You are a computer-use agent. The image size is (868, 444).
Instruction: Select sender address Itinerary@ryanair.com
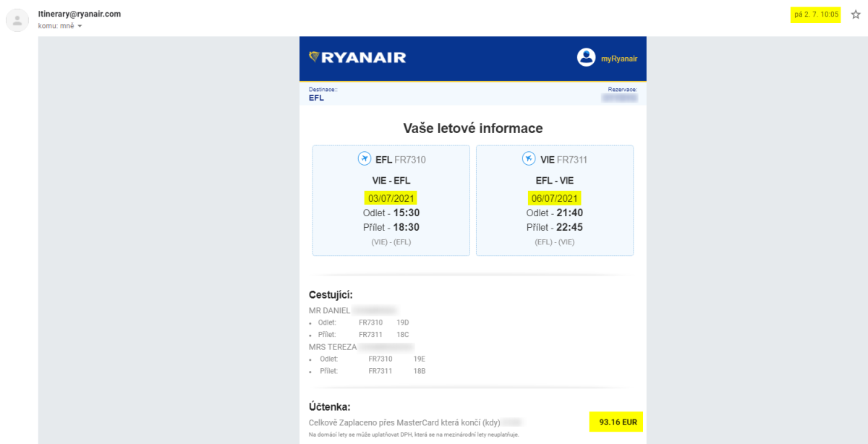click(x=80, y=14)
